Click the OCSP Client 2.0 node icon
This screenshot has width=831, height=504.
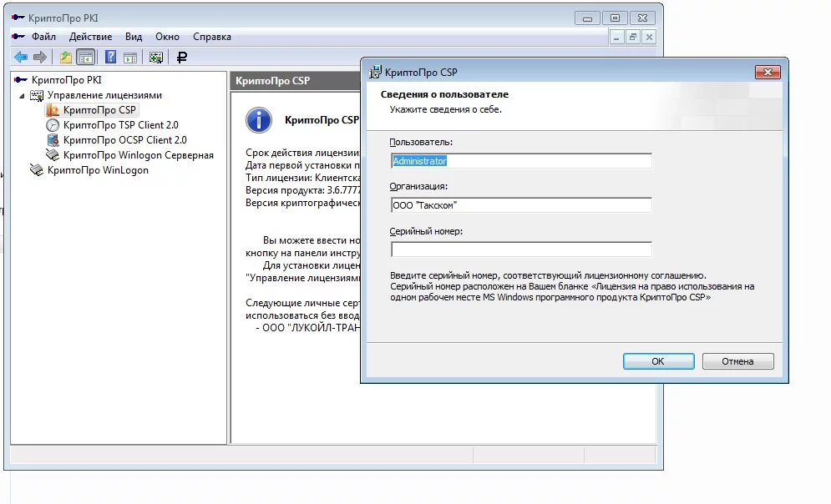pos(53,140)
